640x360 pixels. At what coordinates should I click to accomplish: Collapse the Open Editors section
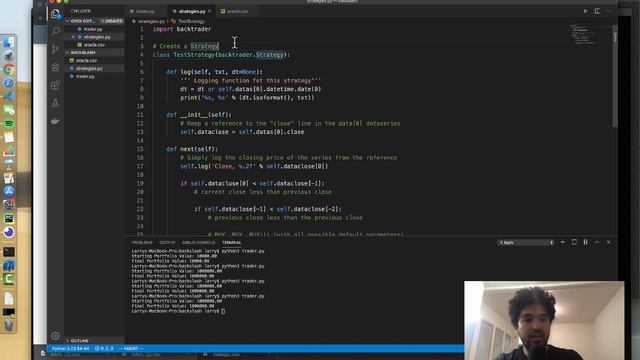(x=81, y=21)
